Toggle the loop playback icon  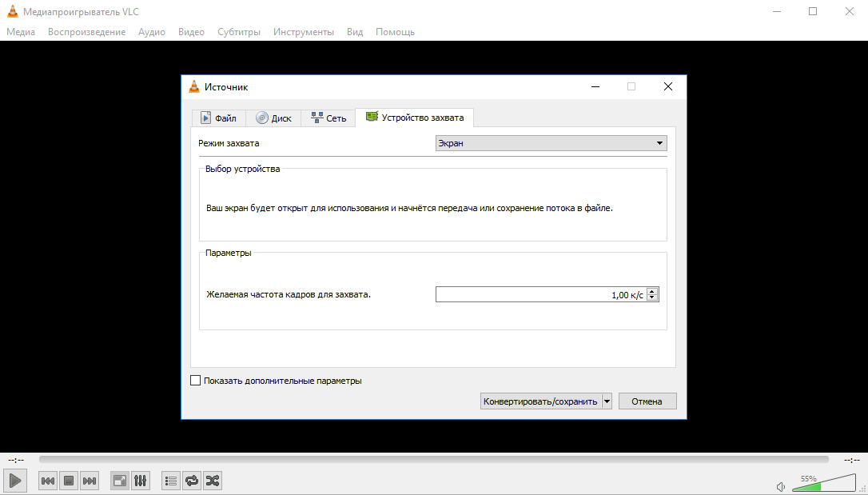(192, 481)
